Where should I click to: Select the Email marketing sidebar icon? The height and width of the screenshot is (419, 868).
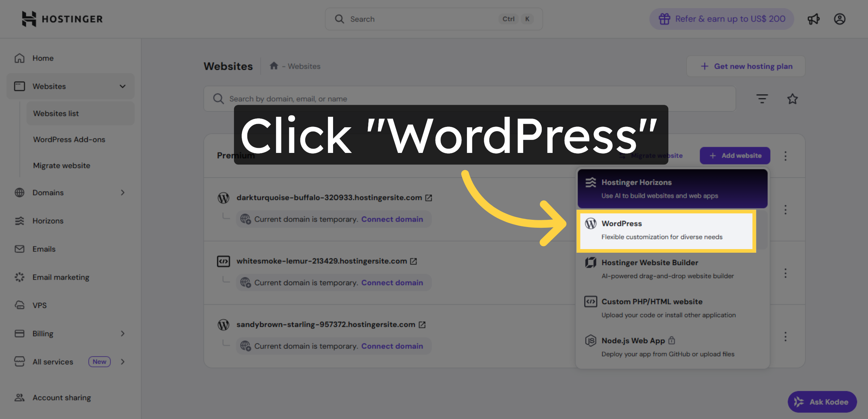[x=20, y=277]
